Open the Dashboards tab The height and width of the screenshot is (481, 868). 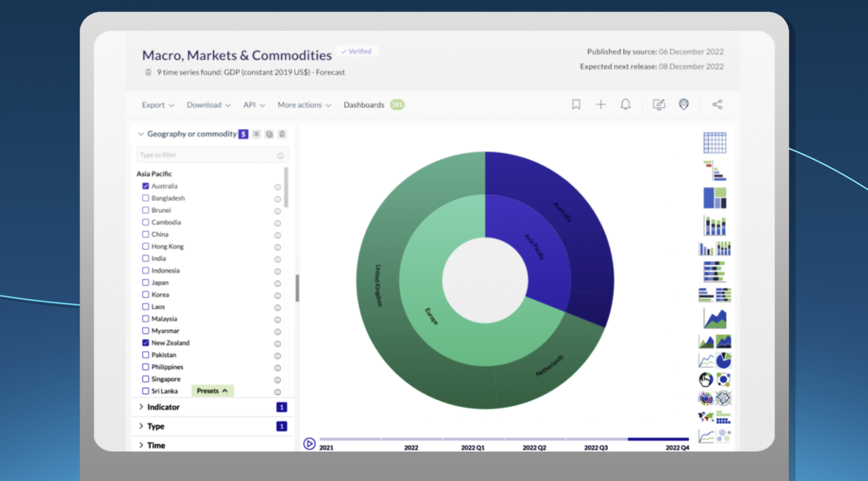point(364,105)
